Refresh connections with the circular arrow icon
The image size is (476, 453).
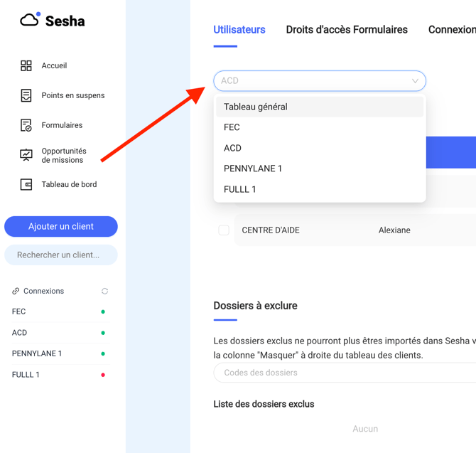coord(104,291)
